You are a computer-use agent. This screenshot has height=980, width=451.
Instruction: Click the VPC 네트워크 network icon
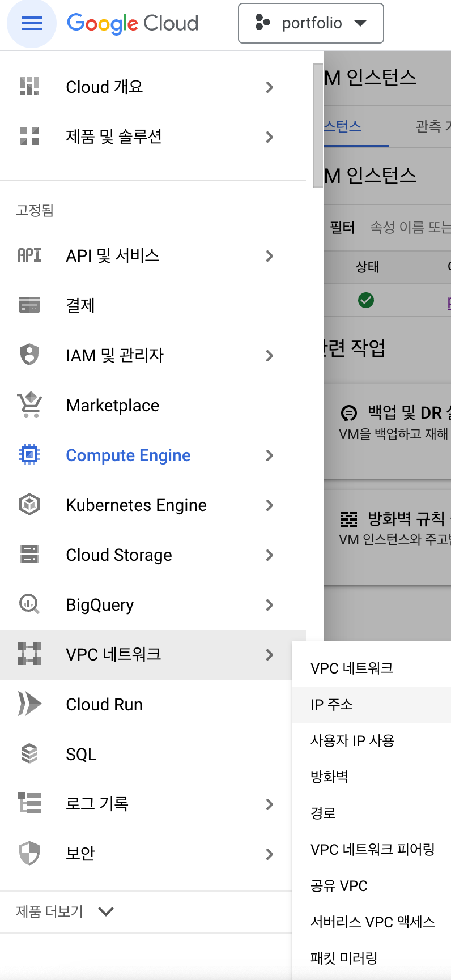(29, 654)
